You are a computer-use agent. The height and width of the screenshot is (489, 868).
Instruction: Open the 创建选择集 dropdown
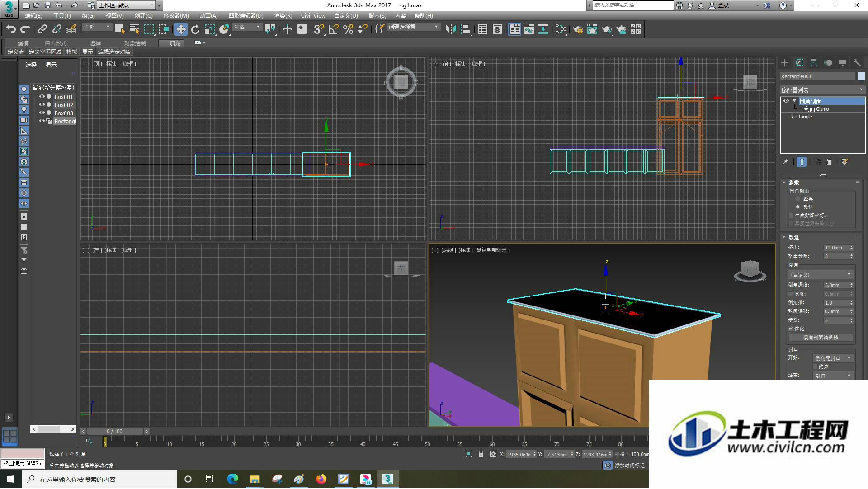click(x=413, y=28)
